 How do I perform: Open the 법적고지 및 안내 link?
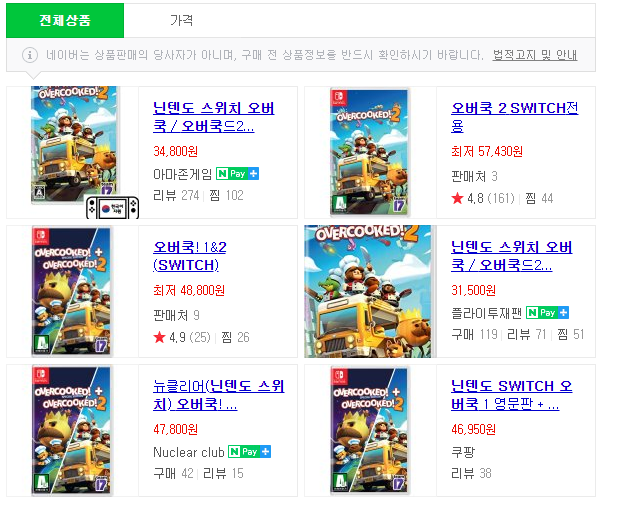pos(535,55)
